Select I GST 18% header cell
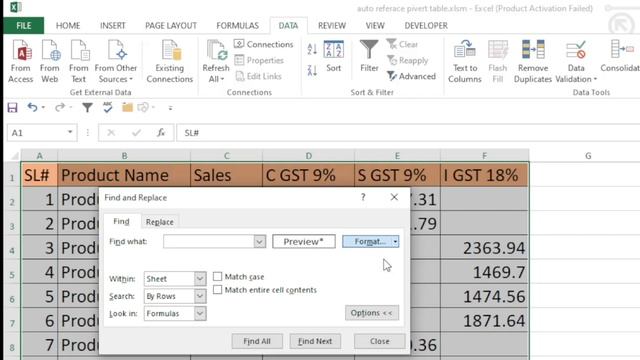Screen dimensions: 640x360 (484, 176)
